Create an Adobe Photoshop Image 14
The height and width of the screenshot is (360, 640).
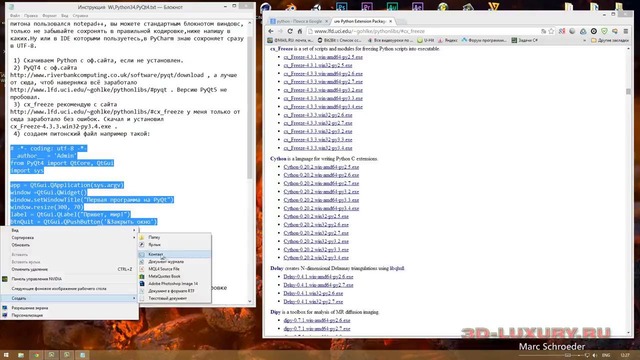click(174, 284)
